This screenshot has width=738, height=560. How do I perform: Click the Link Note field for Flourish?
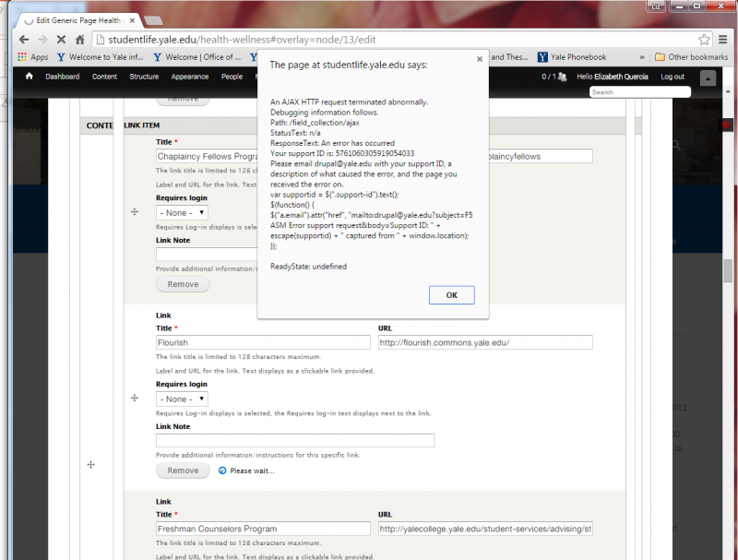pyautogui.click(x=295, y=440)
